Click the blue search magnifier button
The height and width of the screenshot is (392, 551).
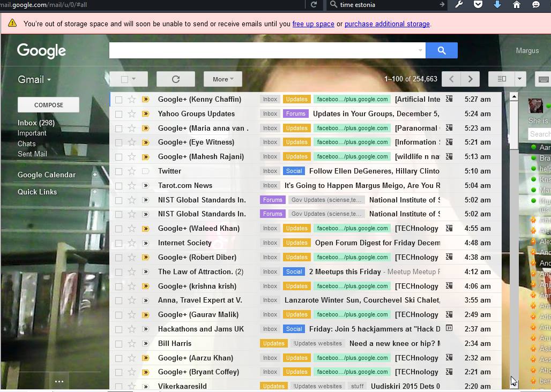click(441, 50)
